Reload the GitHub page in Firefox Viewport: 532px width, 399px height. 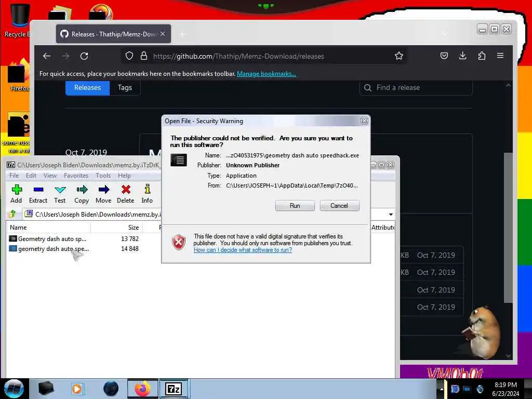[x=84, y=56]
